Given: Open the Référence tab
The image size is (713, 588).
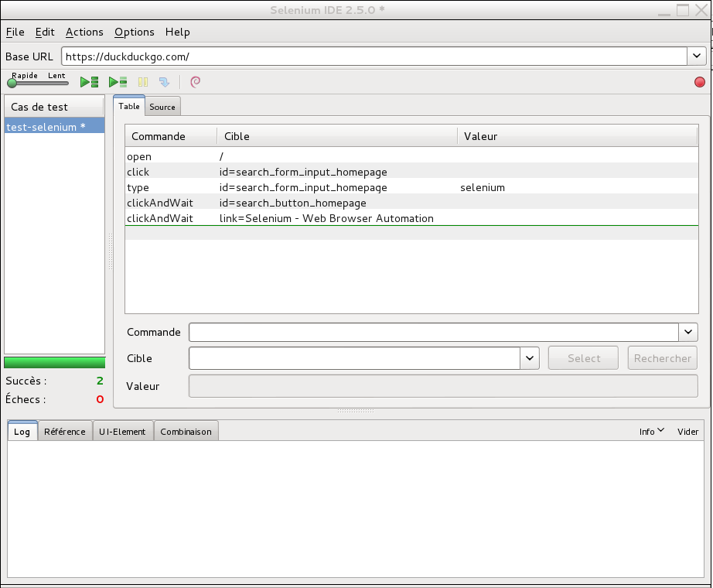Looking at the screenshot, I should coord(65,431).
